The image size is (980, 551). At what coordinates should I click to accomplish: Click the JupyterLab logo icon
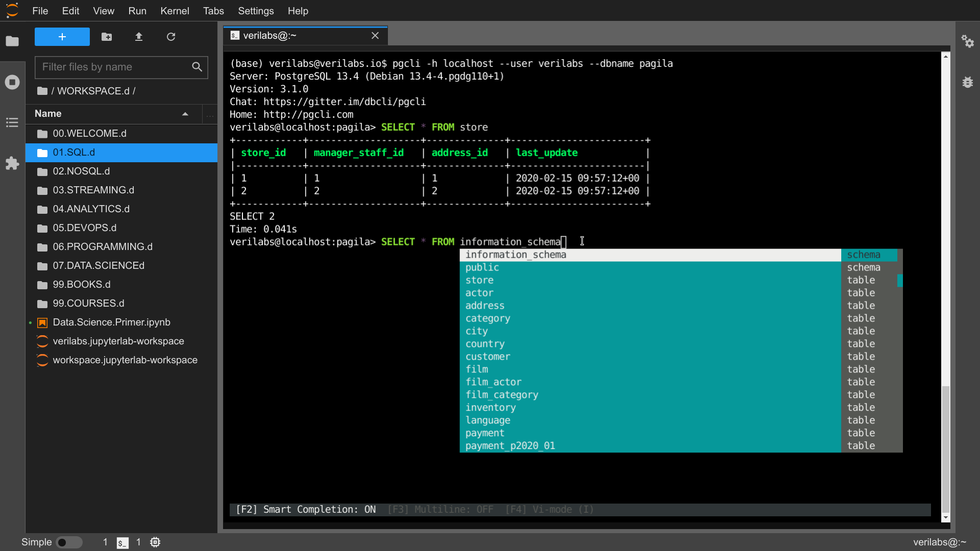[12, 10]
